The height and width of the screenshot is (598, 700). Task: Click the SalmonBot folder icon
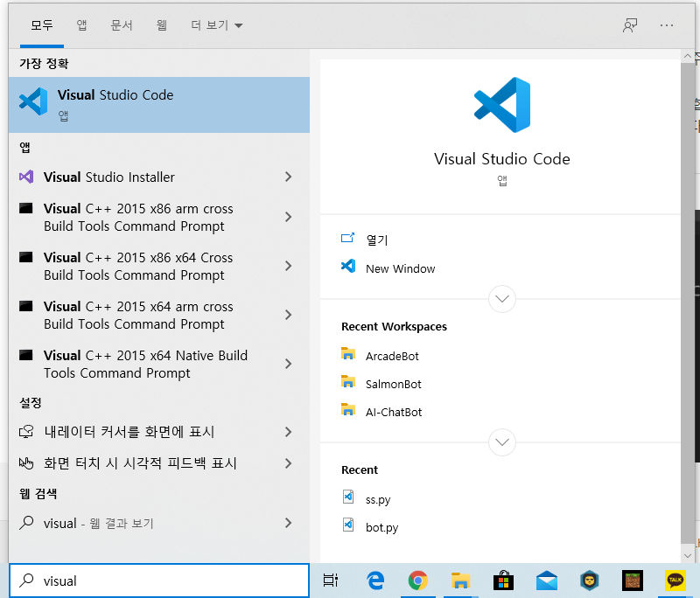(x=347, y=382)
